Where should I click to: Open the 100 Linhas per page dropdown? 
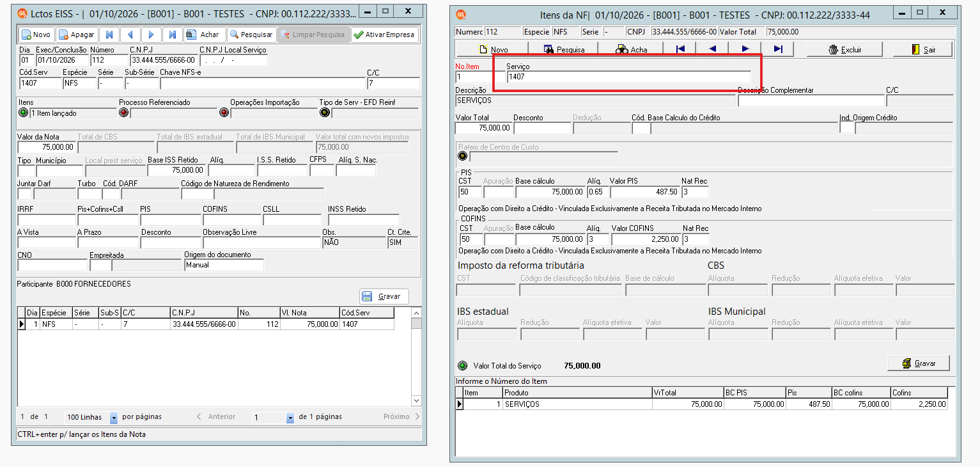click(x=114, y=417)
